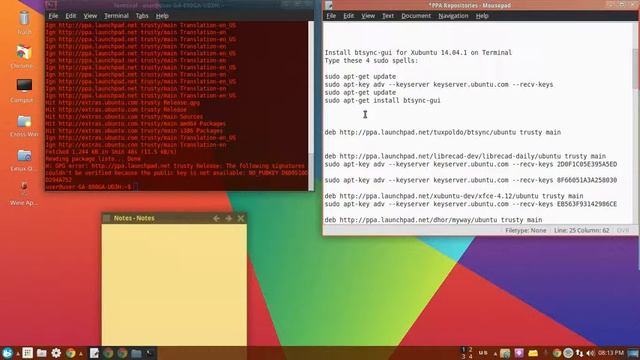Switch to workspace 4
Image resolution: width=640 pixels, height=360 pixels.
tap(471, 356)
